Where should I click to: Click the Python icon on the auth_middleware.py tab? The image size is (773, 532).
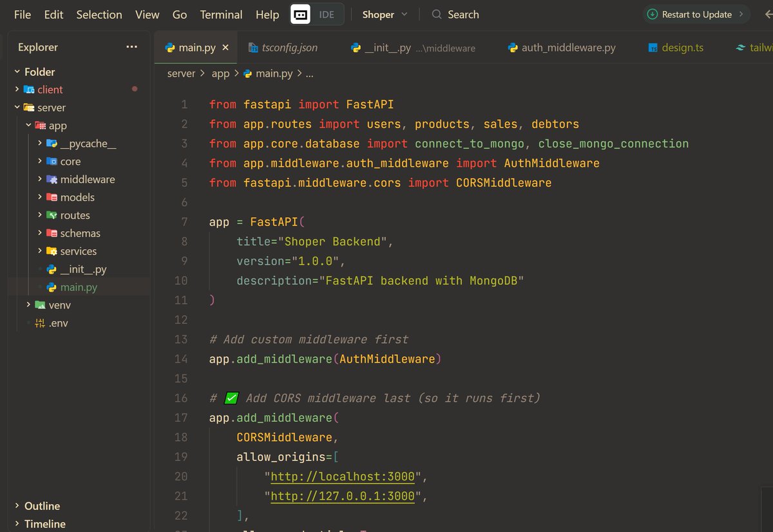[512, 47]
